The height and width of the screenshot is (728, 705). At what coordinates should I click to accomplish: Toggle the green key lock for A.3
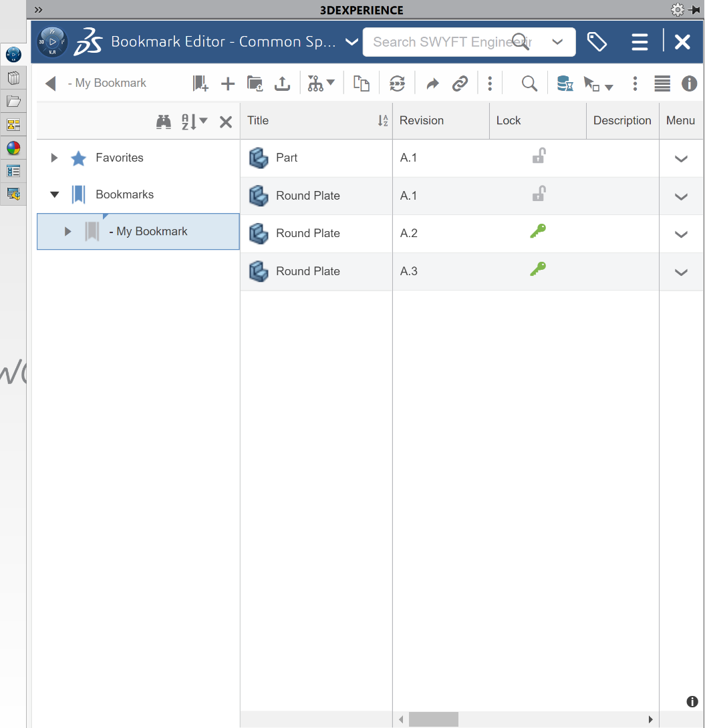click(538, 268)
